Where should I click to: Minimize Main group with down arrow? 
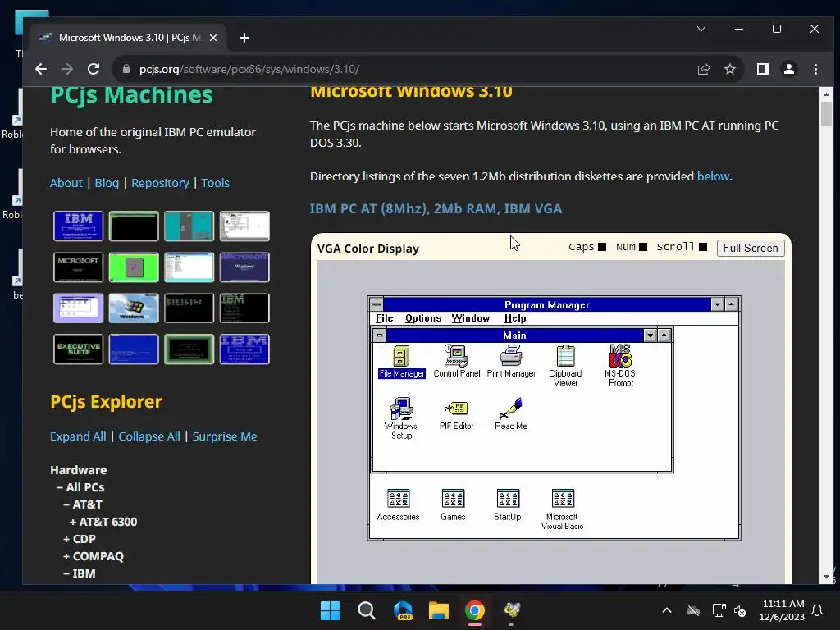click(650, 336)
